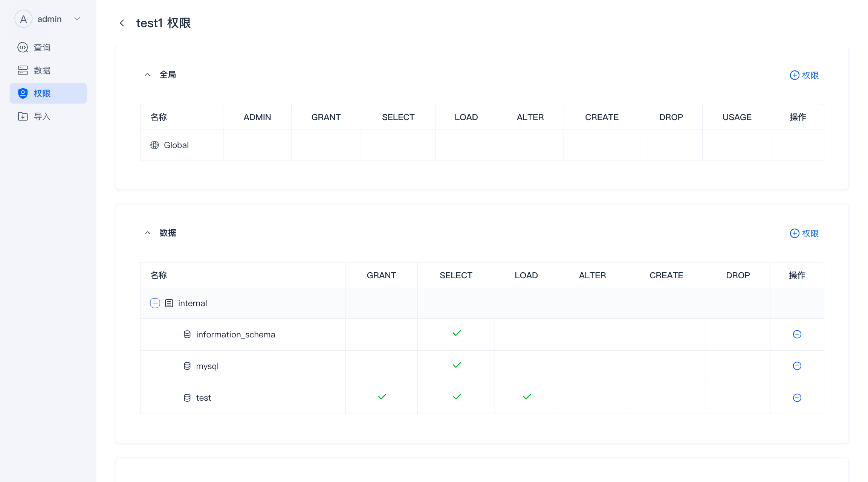This screenshot has width=868, height=482.
Task: Click the GRANT checkmark for test
Action: (382, 397)
